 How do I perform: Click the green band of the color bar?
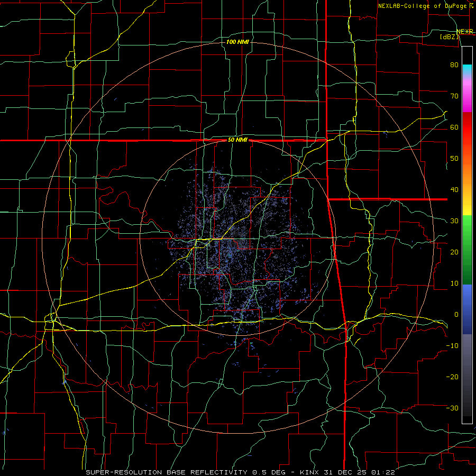click(467, 250)
